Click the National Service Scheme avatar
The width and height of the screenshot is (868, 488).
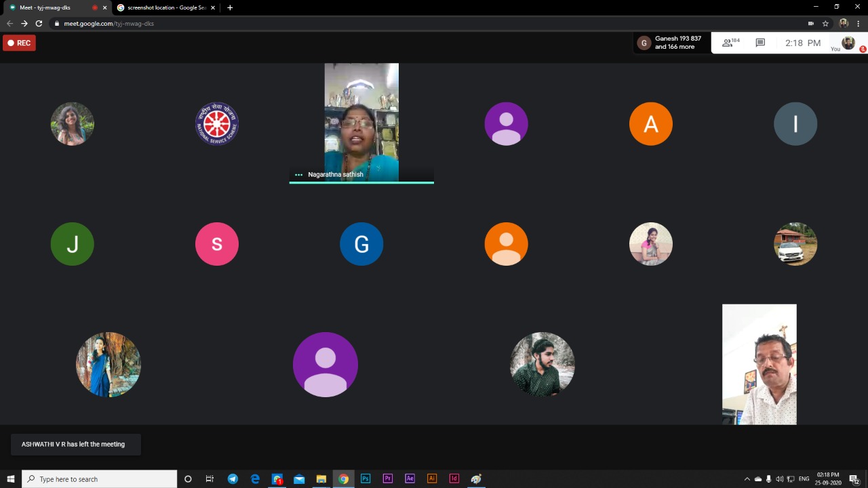point(217,123)
